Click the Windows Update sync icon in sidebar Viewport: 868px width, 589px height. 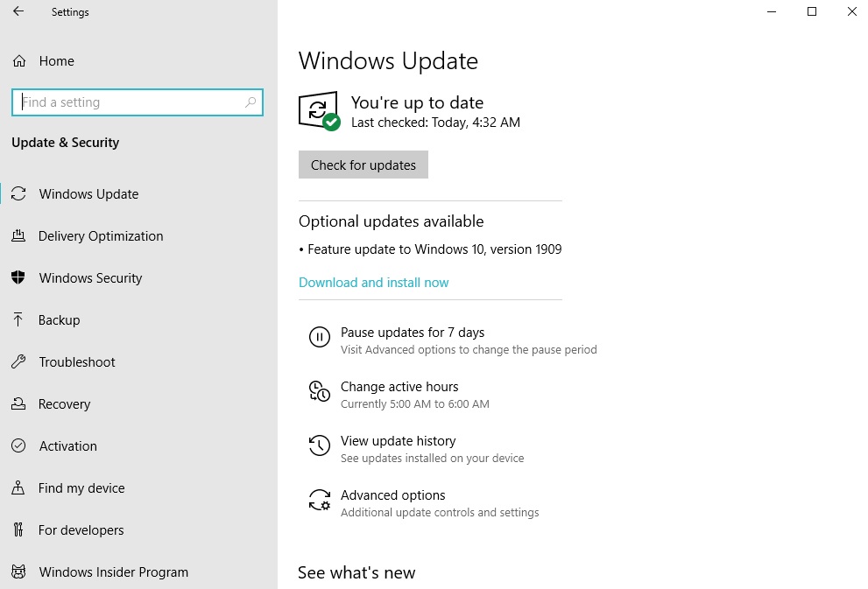point(18,193)
